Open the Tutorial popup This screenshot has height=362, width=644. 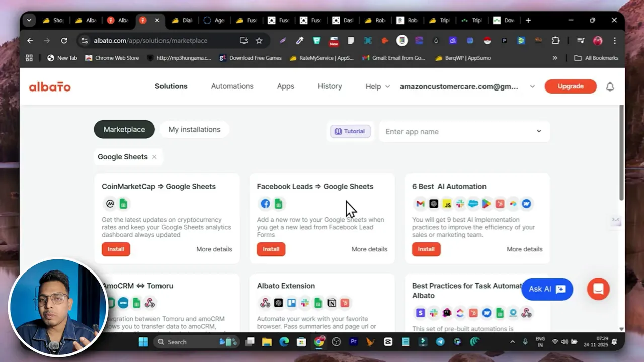(350, 131)
